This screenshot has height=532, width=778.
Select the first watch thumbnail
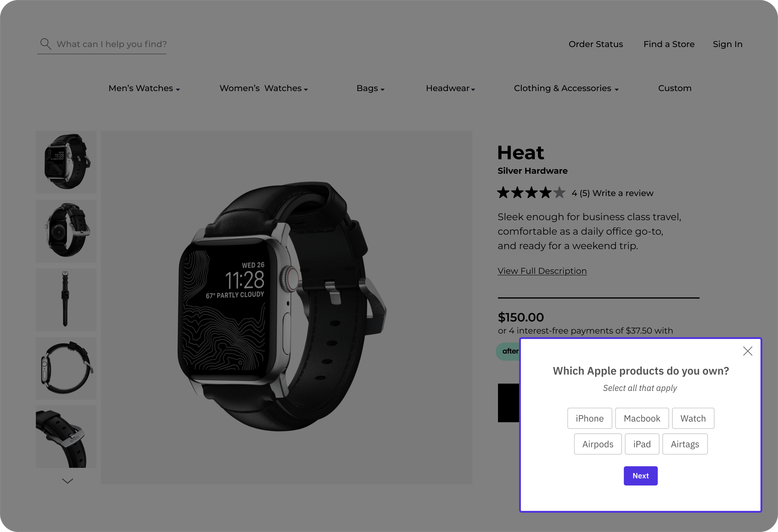[66, 162]
